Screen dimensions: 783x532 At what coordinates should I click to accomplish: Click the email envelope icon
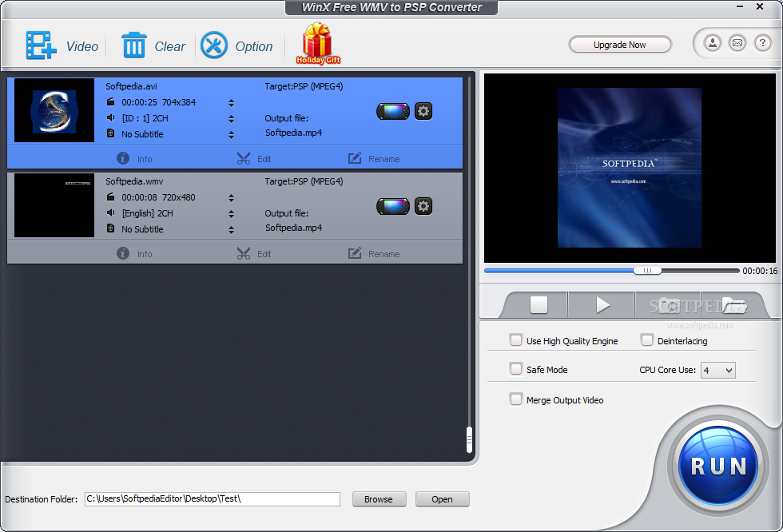737,43
